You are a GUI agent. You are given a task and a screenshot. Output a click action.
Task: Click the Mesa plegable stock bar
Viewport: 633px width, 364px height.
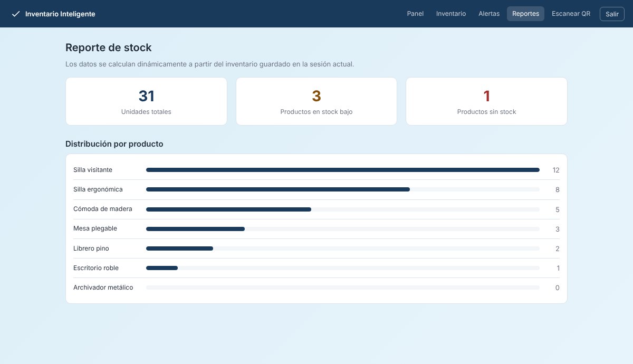click(343, 229)
